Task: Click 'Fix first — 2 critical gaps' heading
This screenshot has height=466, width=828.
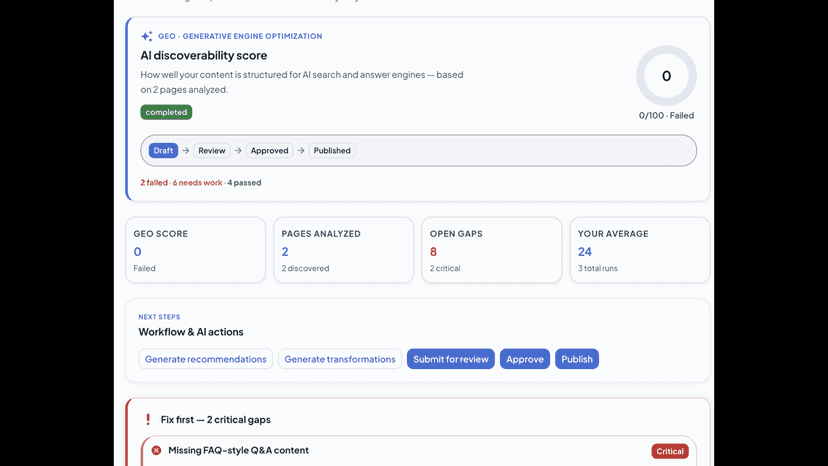Action: pyautogui.click(x=215, y=420)
